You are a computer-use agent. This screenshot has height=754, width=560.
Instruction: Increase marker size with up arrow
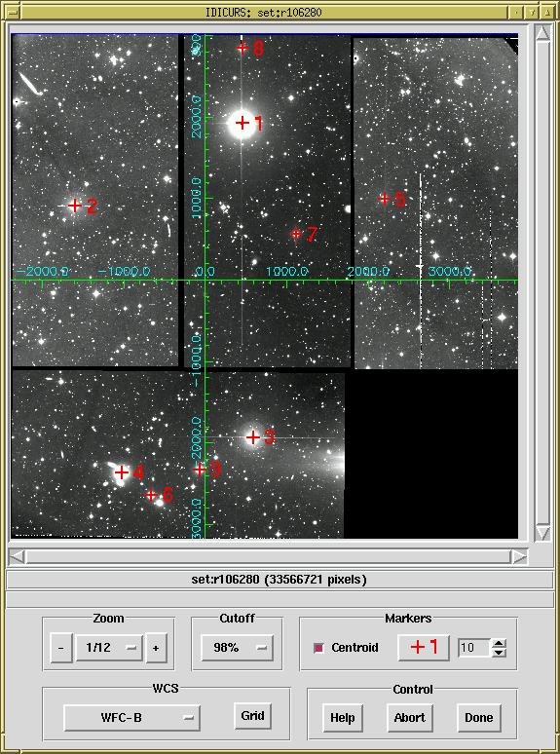500,643
